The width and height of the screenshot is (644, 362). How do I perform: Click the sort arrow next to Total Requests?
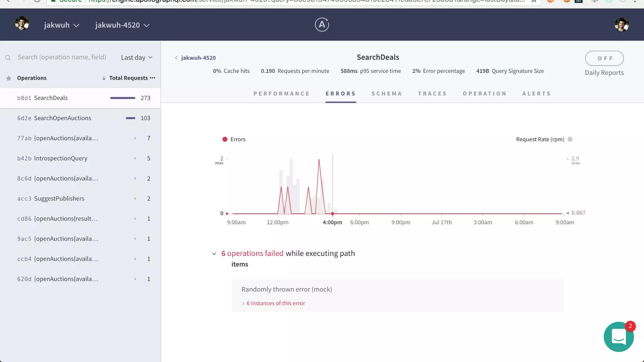(x=104, y=78)
